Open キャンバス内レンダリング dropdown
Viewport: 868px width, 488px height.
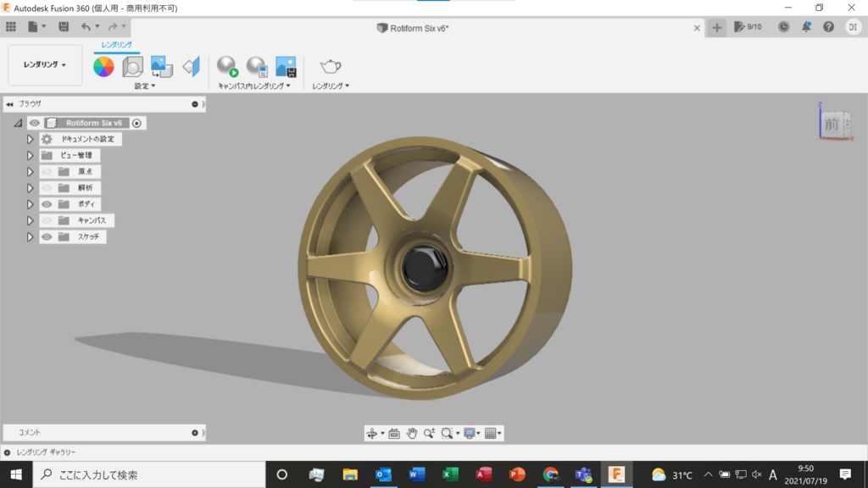click(x=254, y=86)
